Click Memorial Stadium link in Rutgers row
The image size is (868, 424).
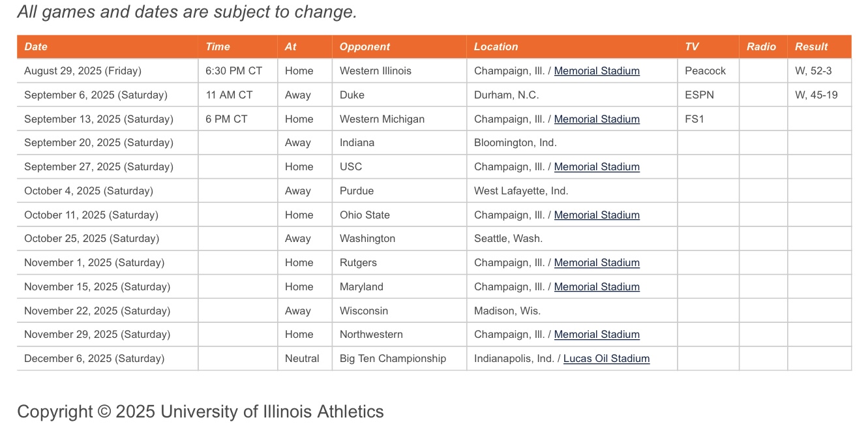coord(597,263)
